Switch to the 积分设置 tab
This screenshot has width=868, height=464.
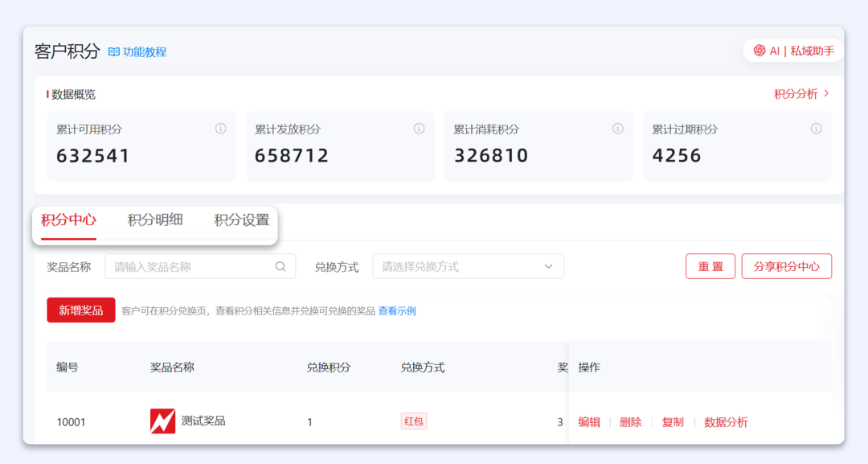tap(241, 220)
